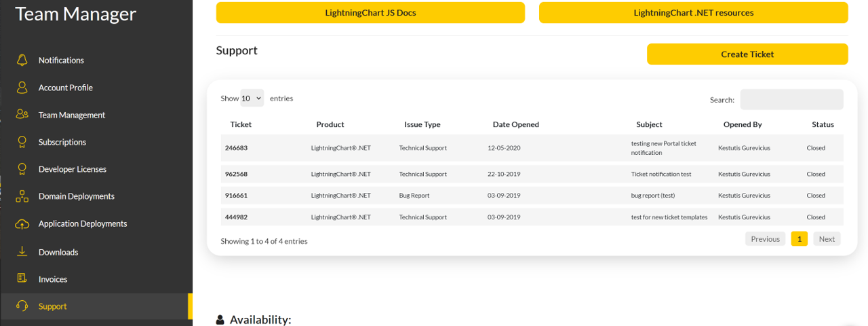868x326 pixels.
Task: Select the Support menu item
Action: coord(96,306)
